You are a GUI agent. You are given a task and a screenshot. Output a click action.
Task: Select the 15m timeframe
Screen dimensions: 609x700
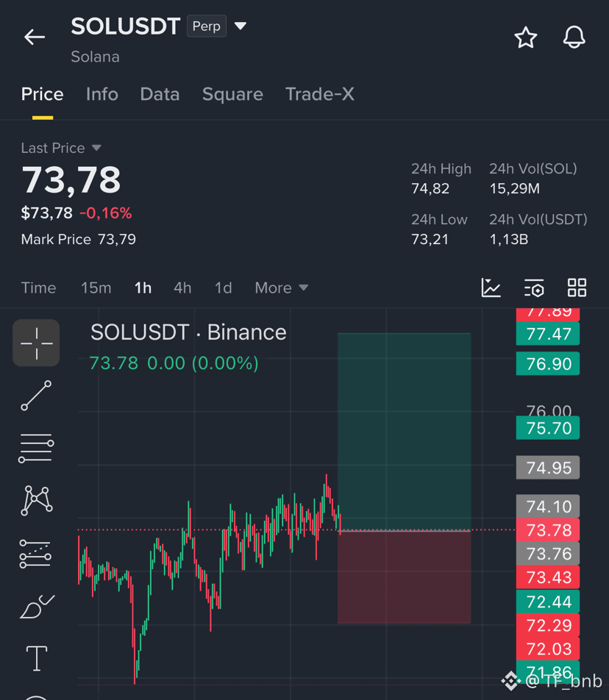96,288
